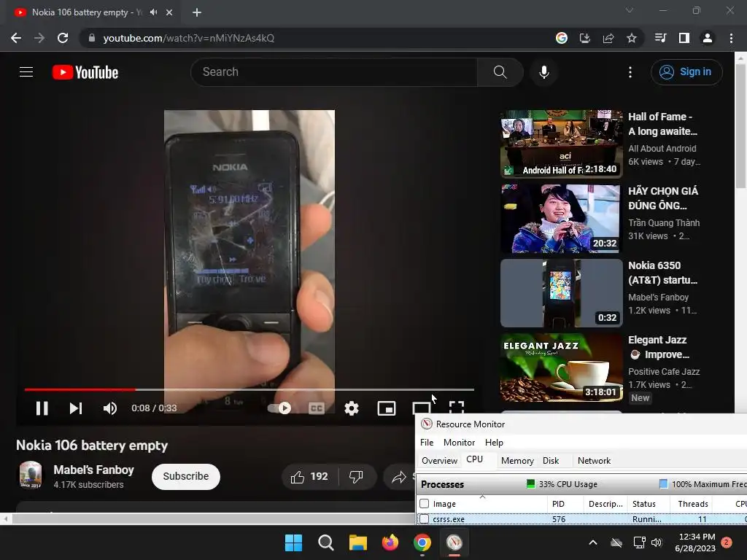This screenshot has width=747, height=560.
Task: Open File Explorer from taskbar
Action: click(357, 542)
